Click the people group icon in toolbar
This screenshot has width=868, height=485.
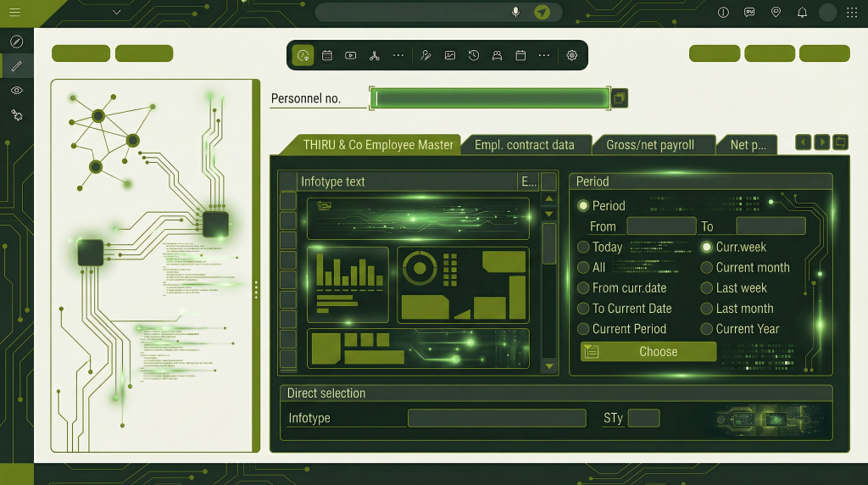point(498,55)
